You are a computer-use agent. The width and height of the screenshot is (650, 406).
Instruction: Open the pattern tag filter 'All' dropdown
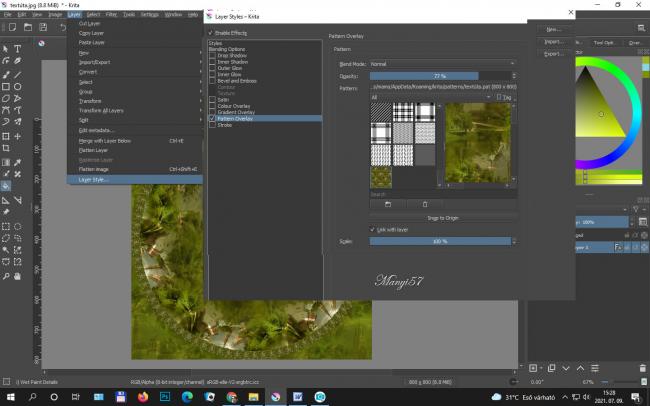(x=430, y=98)
